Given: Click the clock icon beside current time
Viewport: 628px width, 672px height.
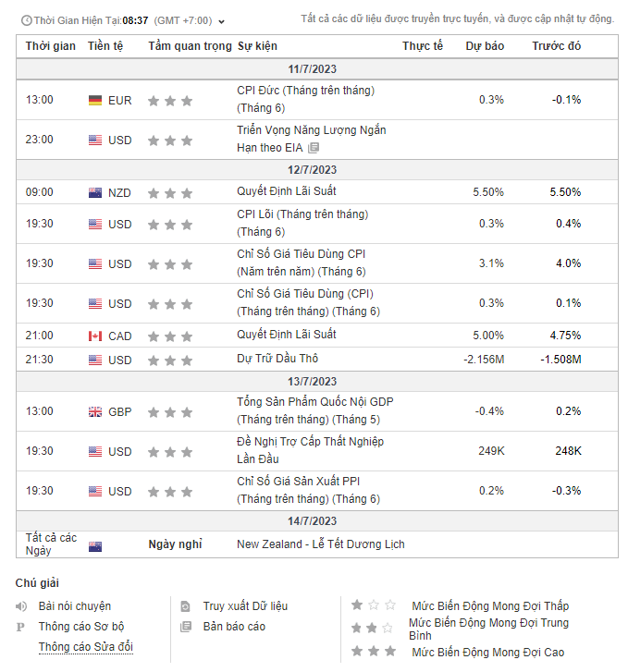Looking at the screenshot, I should 27,20.
